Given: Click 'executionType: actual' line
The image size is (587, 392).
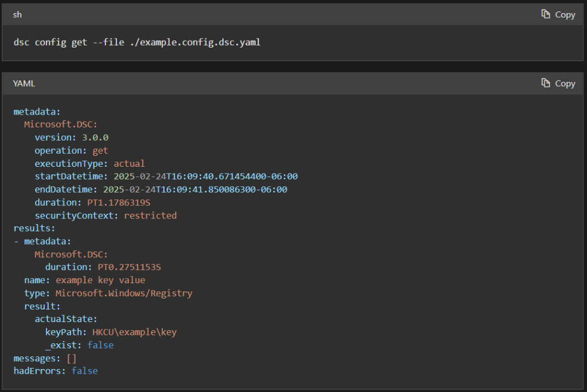Looking at the screenshot, I should (x=89, y=163).
